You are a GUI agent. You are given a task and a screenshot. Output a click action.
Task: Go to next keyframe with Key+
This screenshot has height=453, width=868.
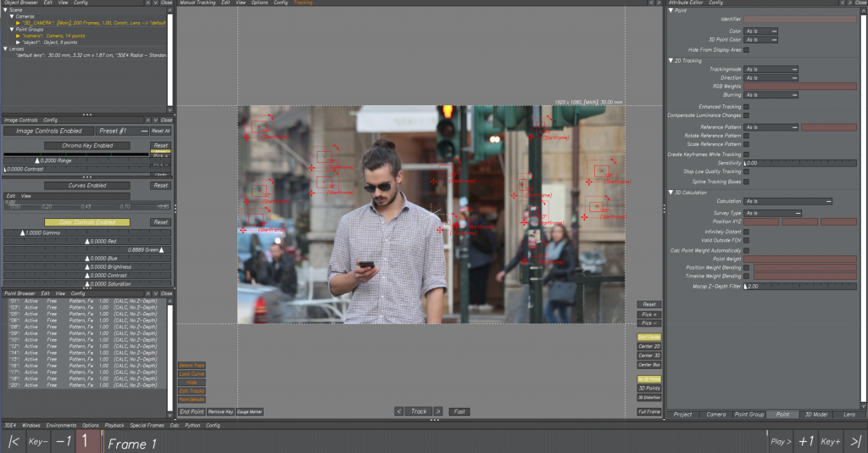point(831,442)
